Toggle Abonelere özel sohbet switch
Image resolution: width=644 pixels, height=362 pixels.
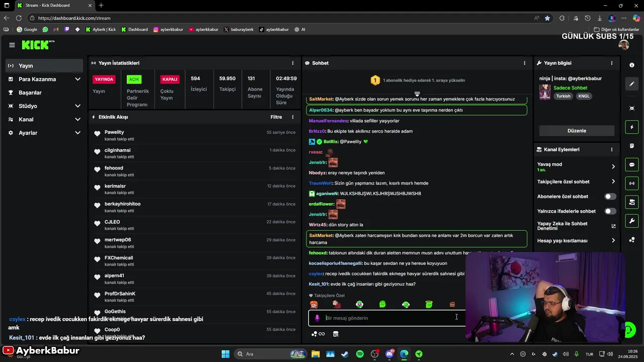click(610, 197)
